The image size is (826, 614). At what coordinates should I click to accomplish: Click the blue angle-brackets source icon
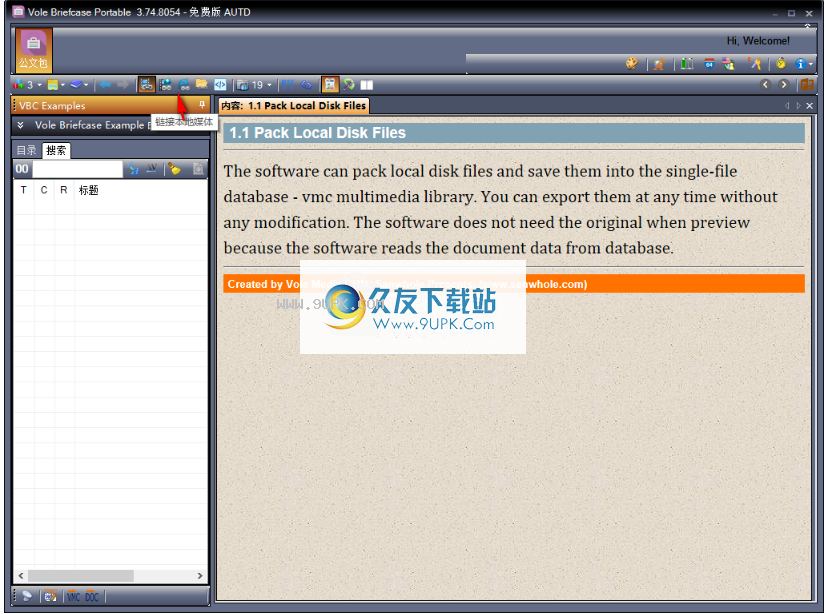(306, 84)
